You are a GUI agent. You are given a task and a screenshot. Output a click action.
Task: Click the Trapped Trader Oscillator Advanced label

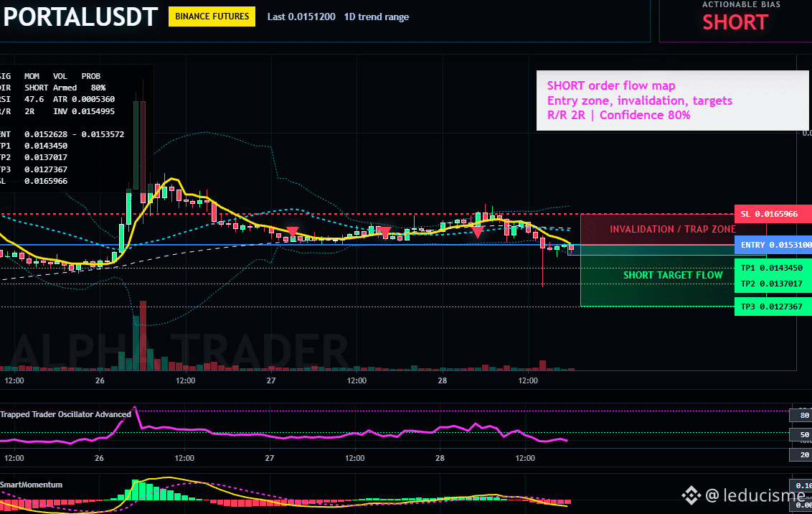point(66,414)
